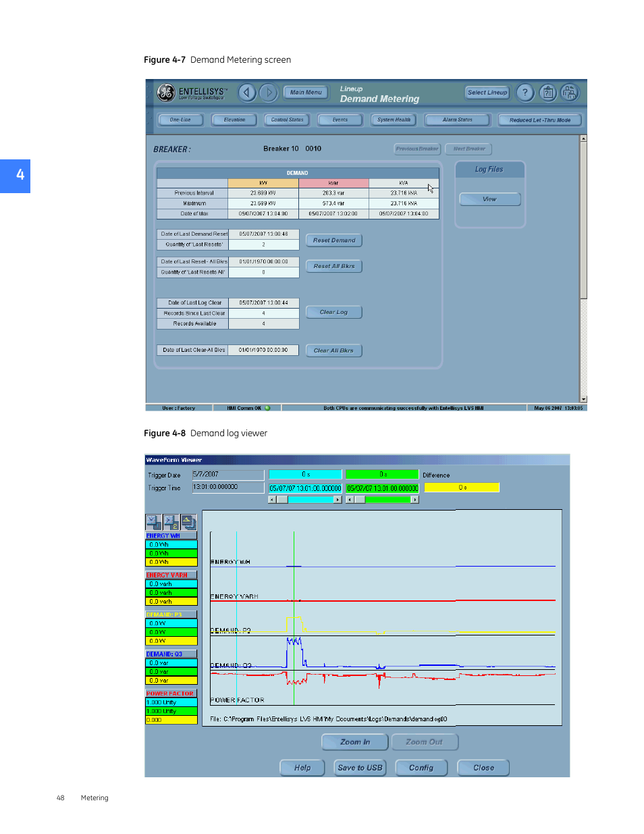Click Clear All Bkrs button

coord(334,350)
